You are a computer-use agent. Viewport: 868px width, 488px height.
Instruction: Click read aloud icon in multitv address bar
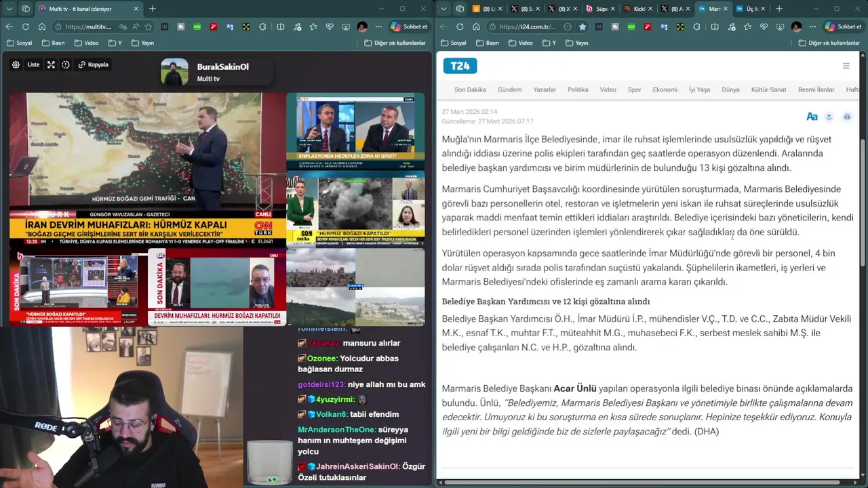[136, 26]
